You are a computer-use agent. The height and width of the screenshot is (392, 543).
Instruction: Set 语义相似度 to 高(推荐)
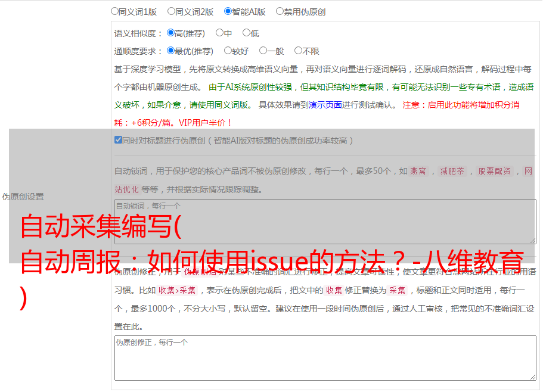(170, 33)
